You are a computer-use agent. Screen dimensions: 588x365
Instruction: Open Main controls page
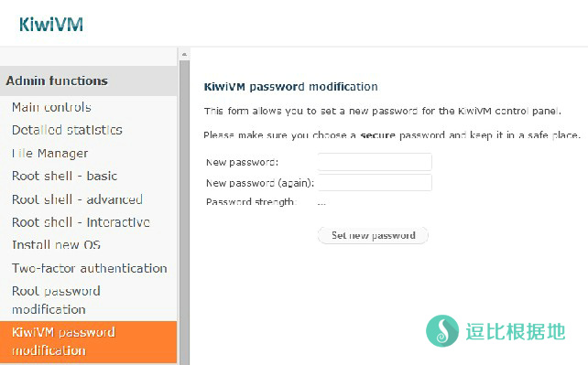(x=51, y=107)
